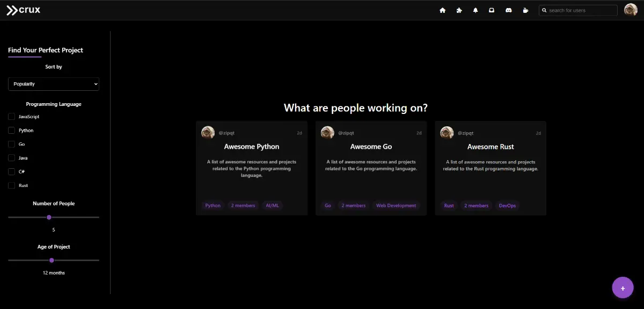Open the notifications bell

475,10
